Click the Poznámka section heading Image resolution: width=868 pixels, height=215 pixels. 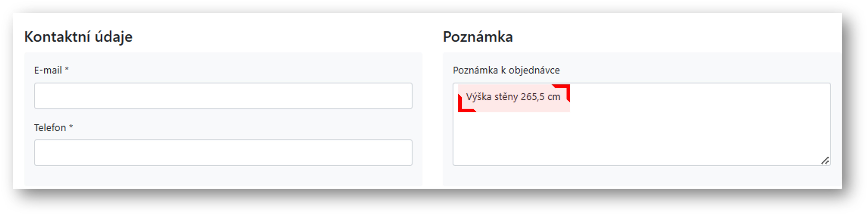click(478, 37)
